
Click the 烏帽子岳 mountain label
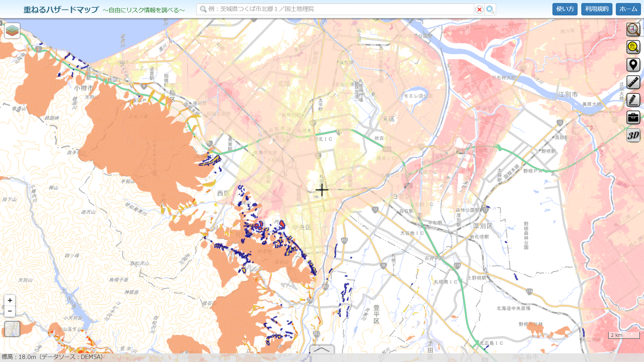(x=119, y=280)
